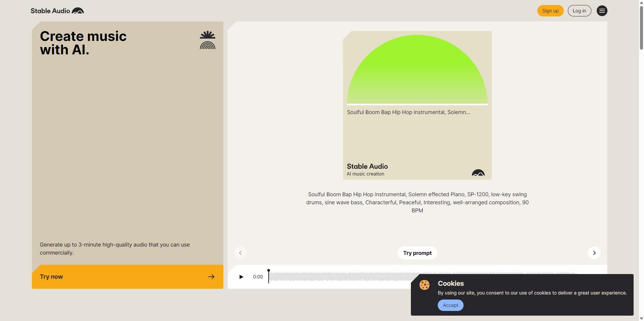Go to the previous sample prompt
Image resolution: width=644 pixels, height=321 pixels.
click(x=240, y=253)
